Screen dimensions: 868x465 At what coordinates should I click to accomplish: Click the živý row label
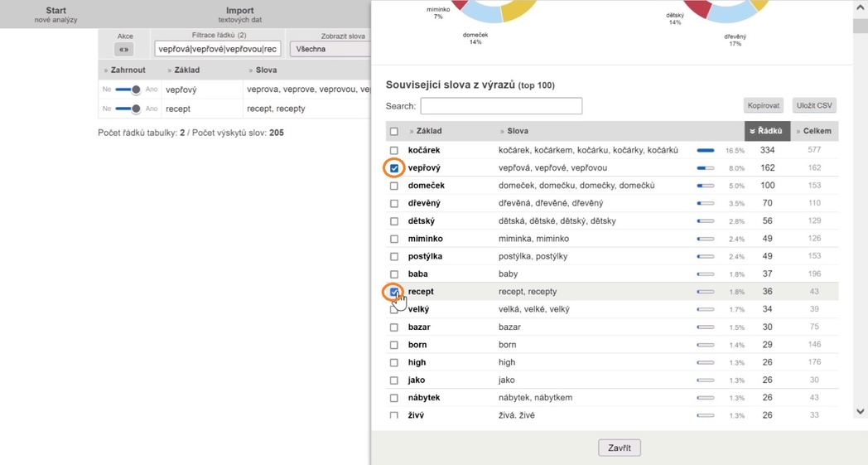tap(416, 415)
